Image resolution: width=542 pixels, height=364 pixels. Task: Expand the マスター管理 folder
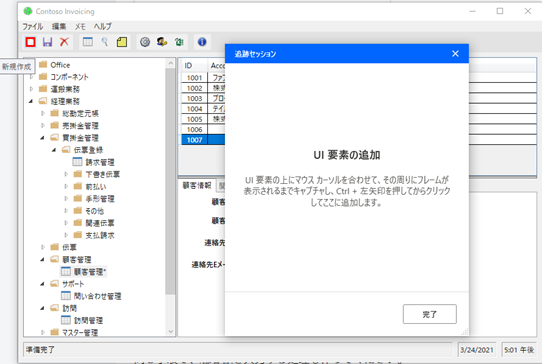coord(43,333)
